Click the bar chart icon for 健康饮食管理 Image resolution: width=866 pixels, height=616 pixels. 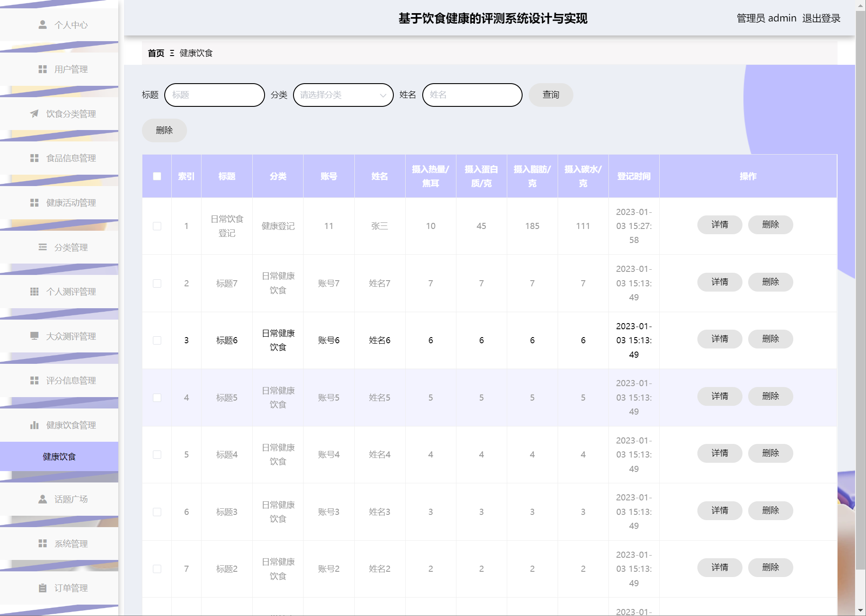(34, 425)
